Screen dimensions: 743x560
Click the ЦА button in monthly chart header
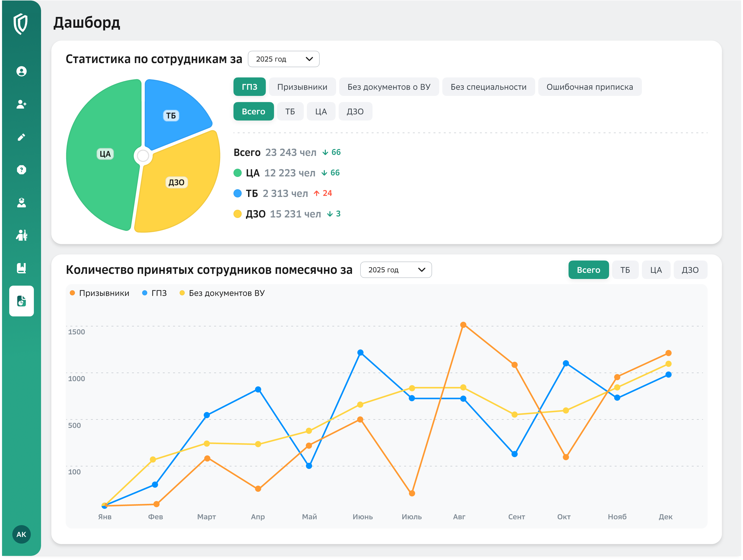coord(656,270)
